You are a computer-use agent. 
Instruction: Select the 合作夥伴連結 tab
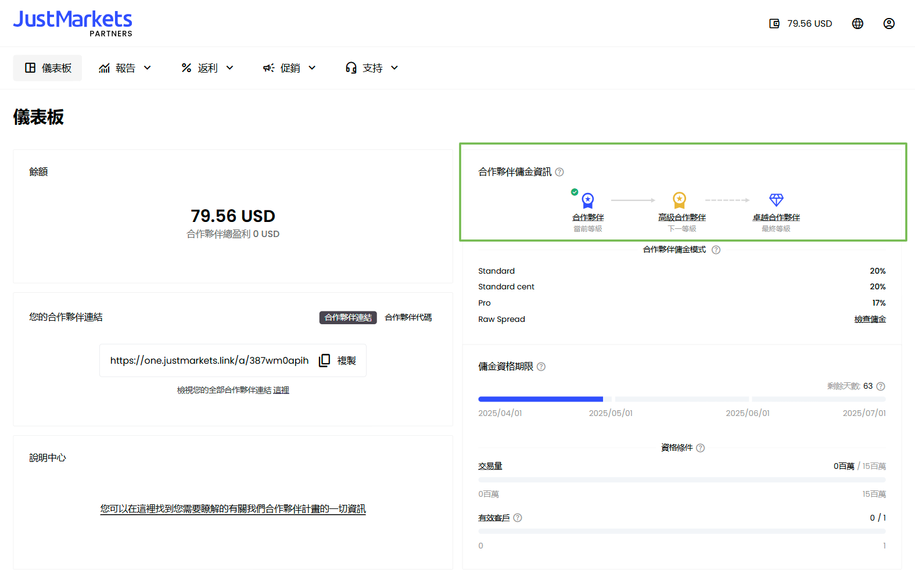pyautogui.click(x=348, y=318)
